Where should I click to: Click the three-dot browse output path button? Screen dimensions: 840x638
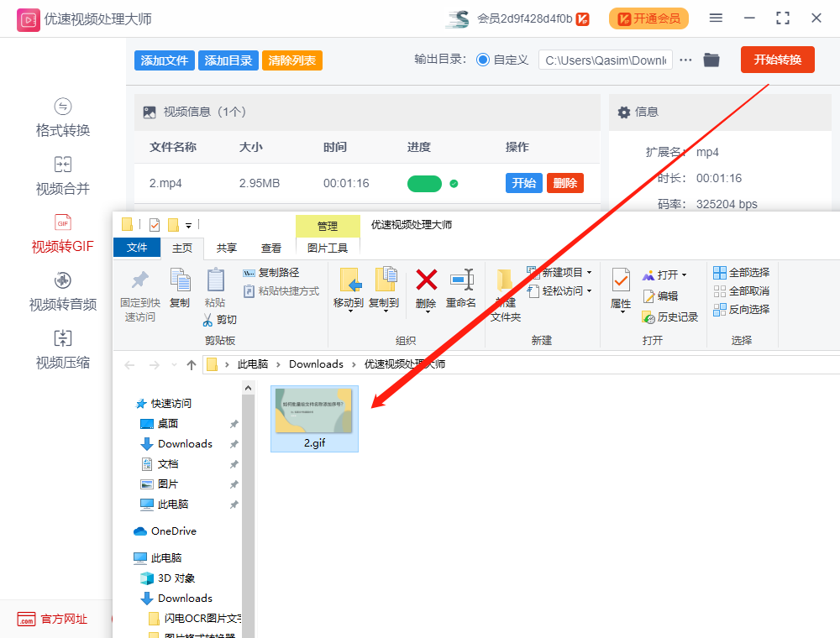click(685, 60)
